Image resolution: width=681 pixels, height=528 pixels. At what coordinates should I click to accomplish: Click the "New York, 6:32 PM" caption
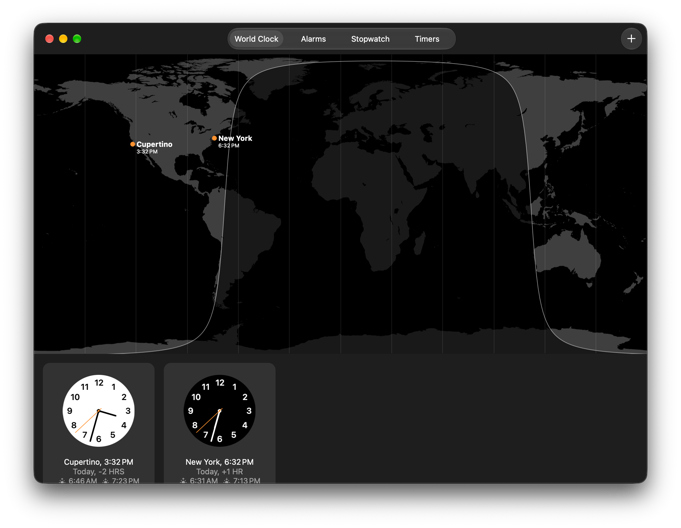(x=220, y=462)
